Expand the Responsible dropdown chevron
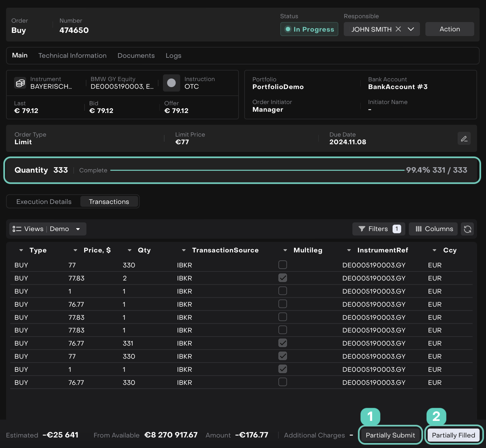Viewport: 486px width, 448px height. (411, 29)
